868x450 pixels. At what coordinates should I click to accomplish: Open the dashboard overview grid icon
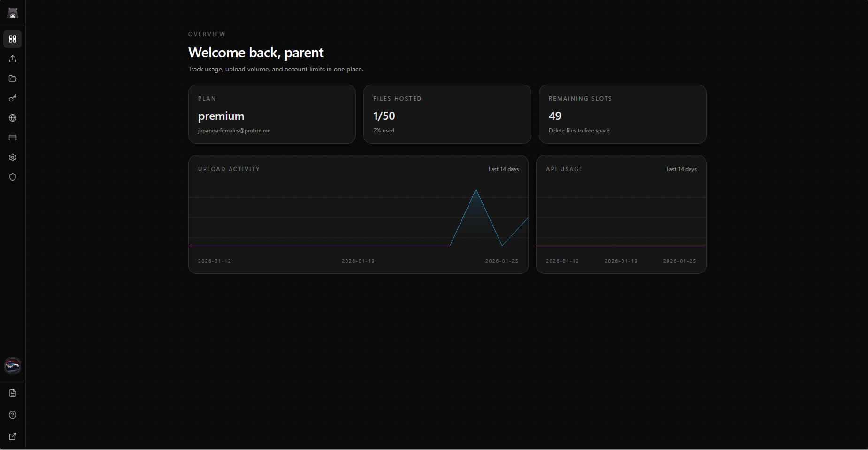tap(13, 39)
